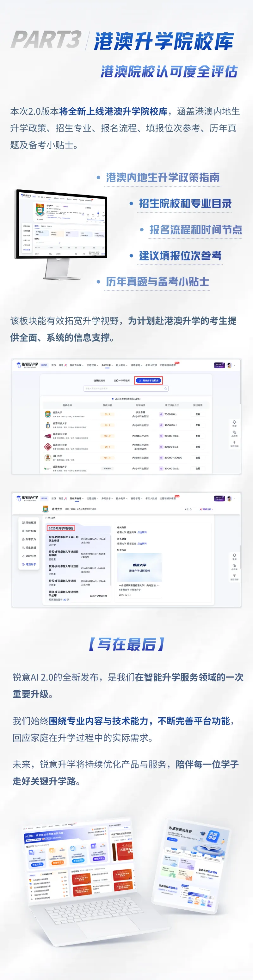
Task: Click 查看 button for 香港理工大学
Action: click(x=198, y=447)
